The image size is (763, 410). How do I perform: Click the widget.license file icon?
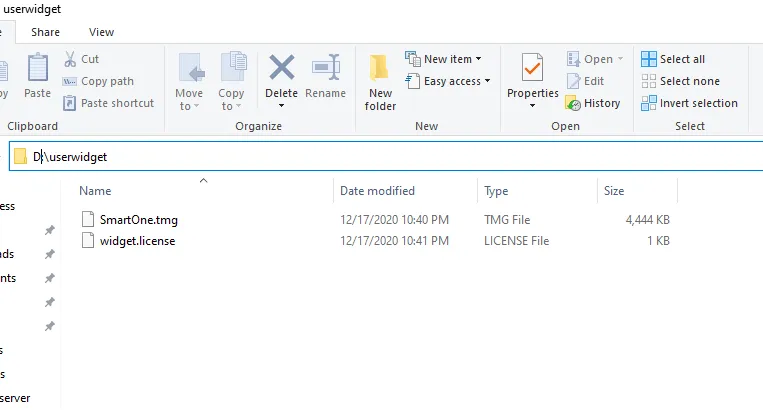coord(88,240)
